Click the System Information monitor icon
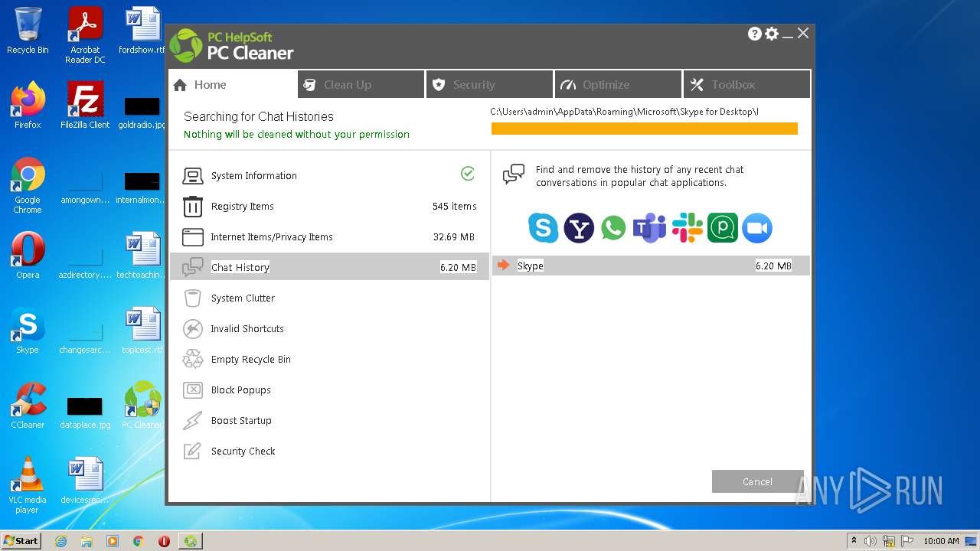The image size is (980, 551). (x=192, y=176)
